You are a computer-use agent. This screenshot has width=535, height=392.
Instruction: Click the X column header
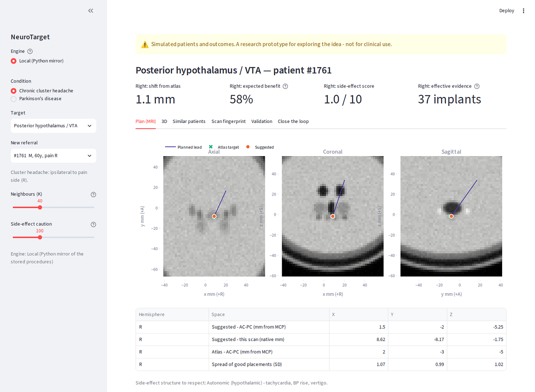coord(359,315)
